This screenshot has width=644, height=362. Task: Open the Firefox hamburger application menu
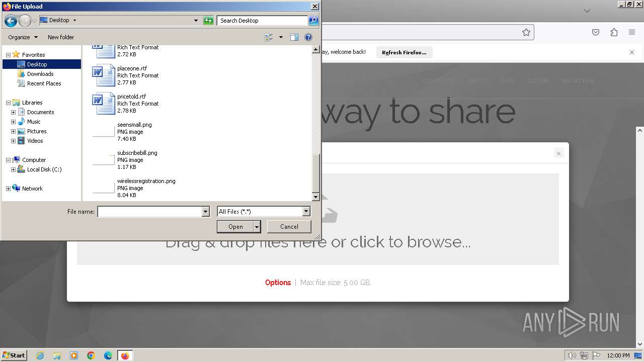coord(632,32)
